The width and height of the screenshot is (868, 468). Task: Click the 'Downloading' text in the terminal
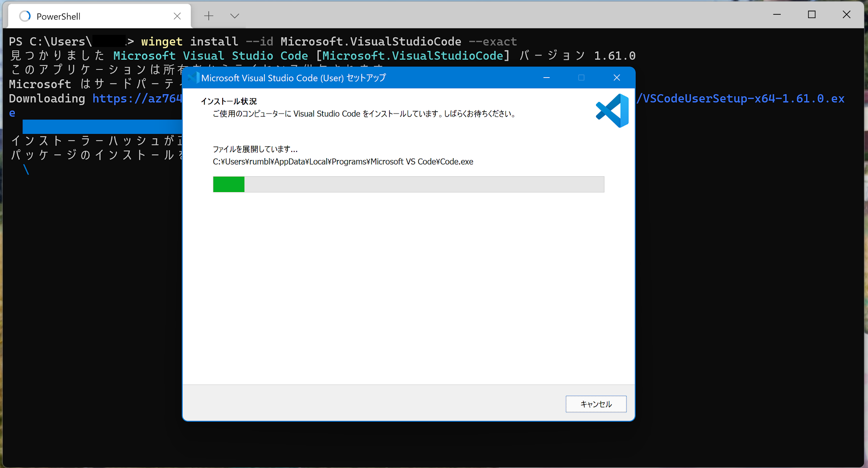coord(47,99)
